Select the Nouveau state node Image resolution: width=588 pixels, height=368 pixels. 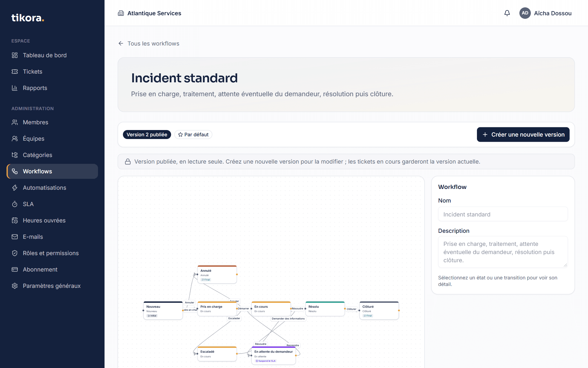click(163, 310)
